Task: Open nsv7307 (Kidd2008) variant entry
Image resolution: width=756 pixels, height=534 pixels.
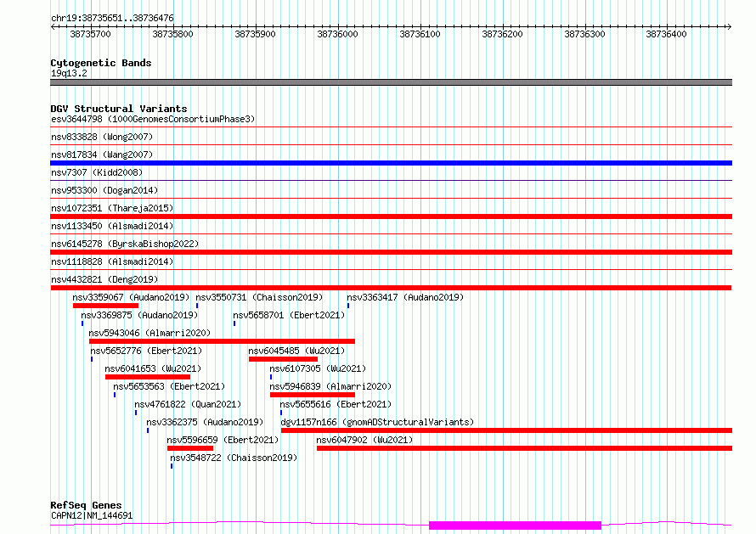Action: pyautogui.click(x=97, y=172)
